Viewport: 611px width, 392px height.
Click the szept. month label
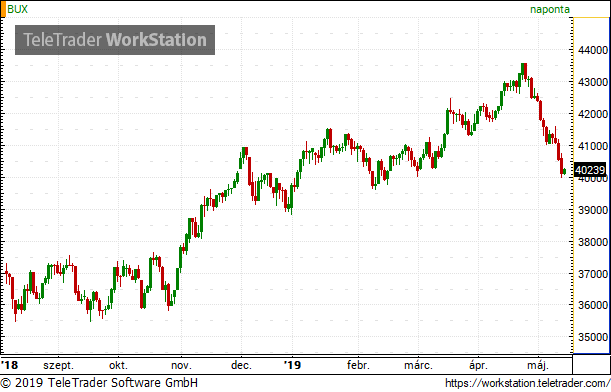pos(58,366)
